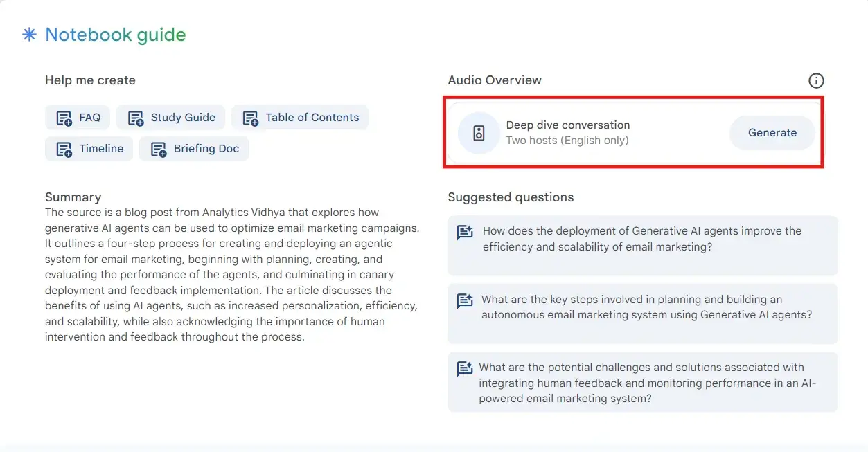
Task: Click the Notebook guide sparkle icon
Action: pos(29,35)
